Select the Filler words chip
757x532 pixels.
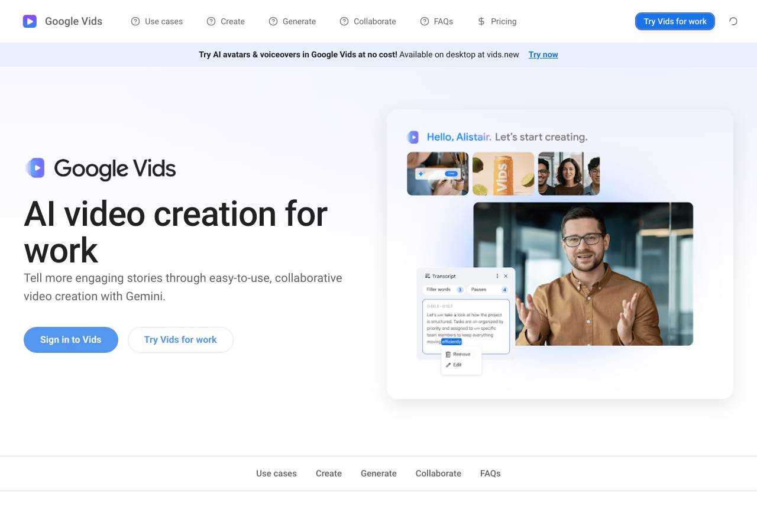tap(444, 290)
